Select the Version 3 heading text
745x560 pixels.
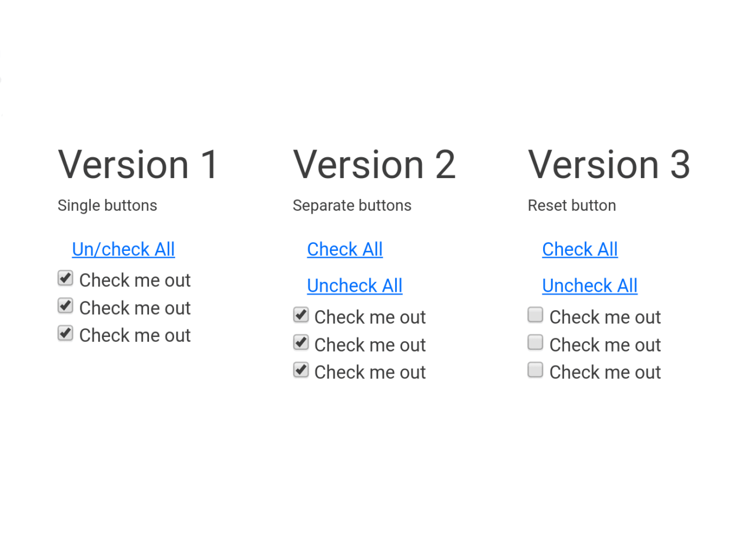coord(609,165)
